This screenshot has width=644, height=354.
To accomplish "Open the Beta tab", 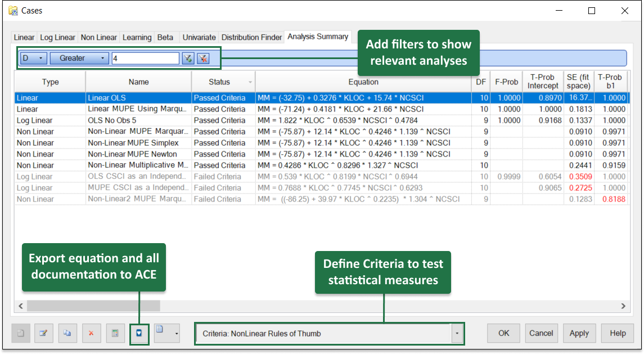I will click(165, 37).
